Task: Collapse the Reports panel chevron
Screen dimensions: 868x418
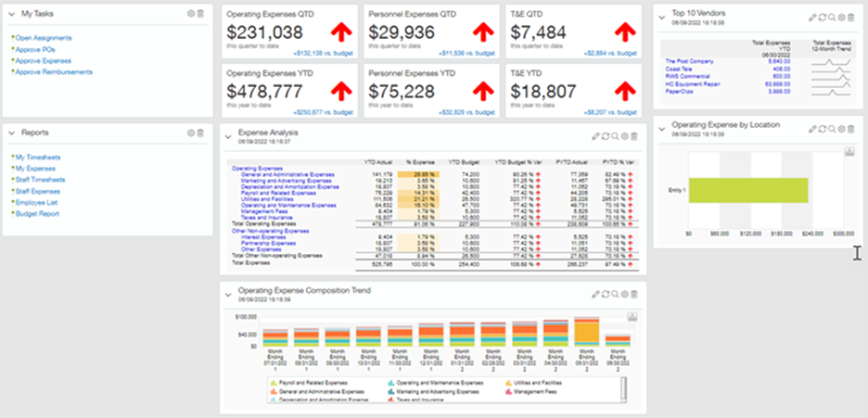Action: click(12, 133)
